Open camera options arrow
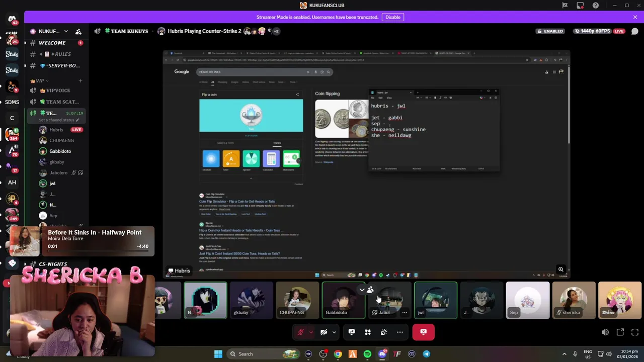The width and height of the screenshot is (644, 362). point(334,332)
